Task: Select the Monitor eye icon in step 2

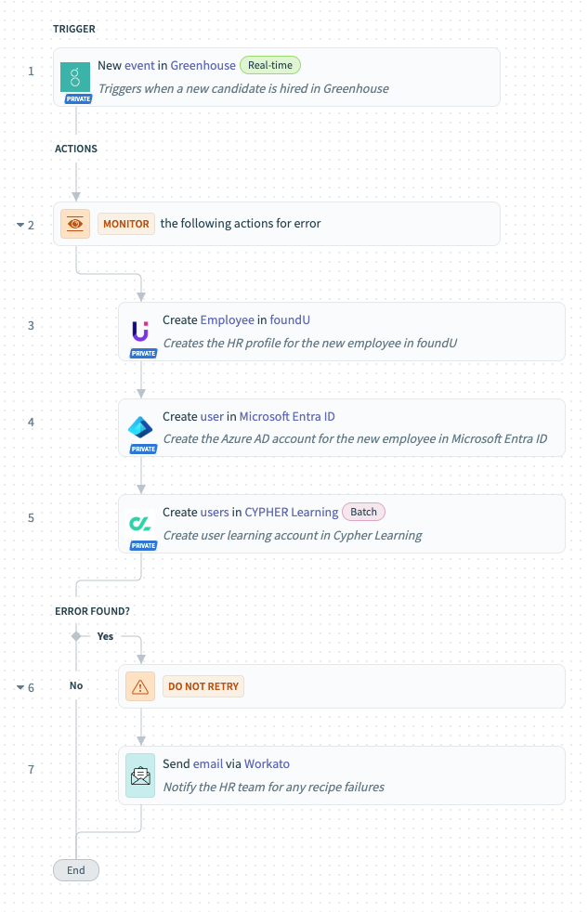Action: tap(75, 224)
